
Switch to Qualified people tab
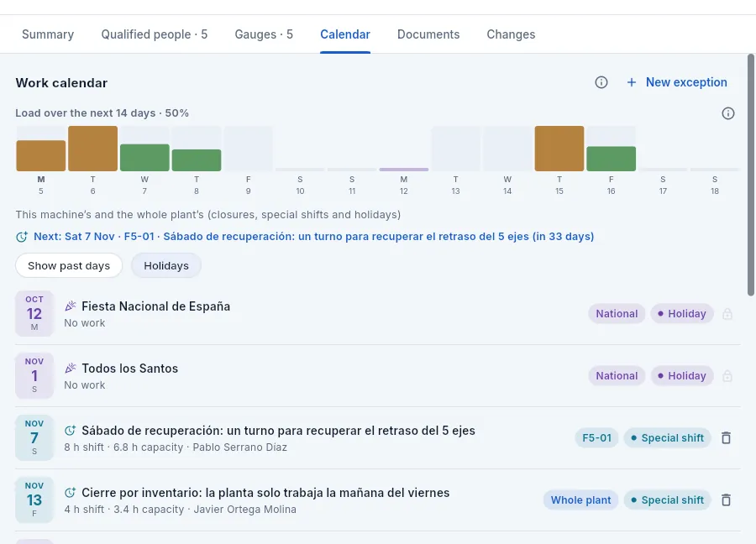[155, 34]
